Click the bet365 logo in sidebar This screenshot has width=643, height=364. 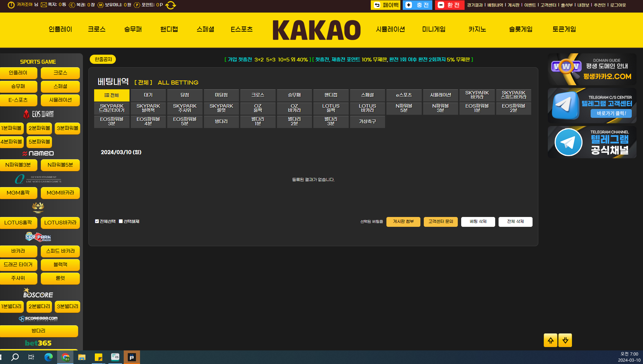point(38,343)
